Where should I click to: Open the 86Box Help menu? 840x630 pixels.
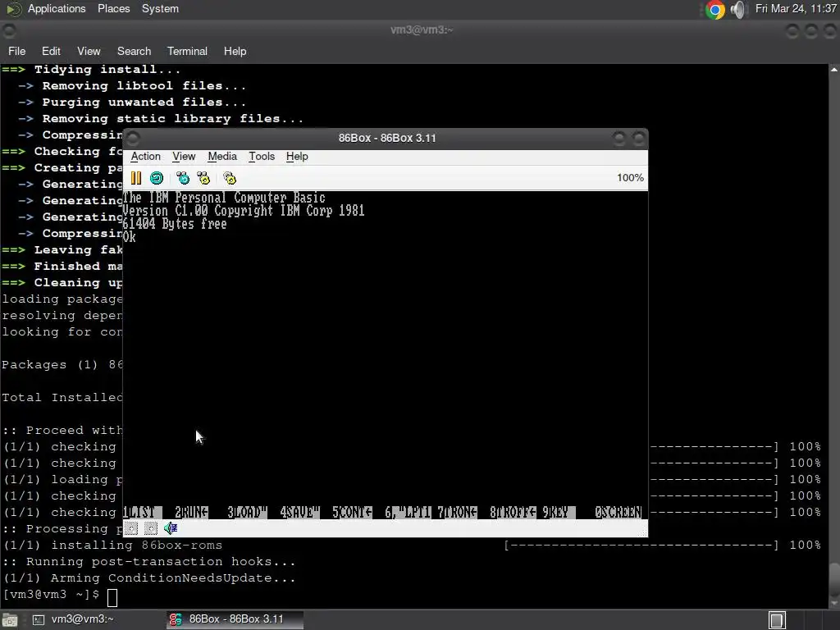coord(297,157)
